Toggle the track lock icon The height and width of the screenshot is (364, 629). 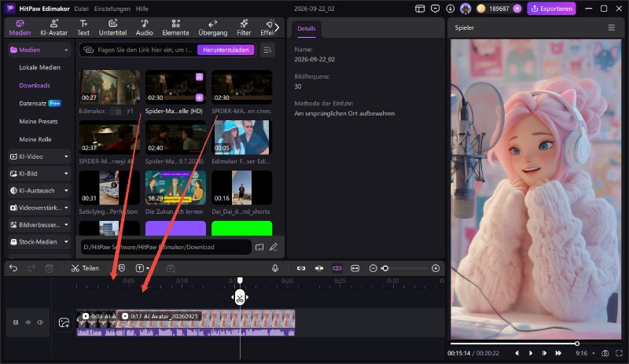pos(16,322)
